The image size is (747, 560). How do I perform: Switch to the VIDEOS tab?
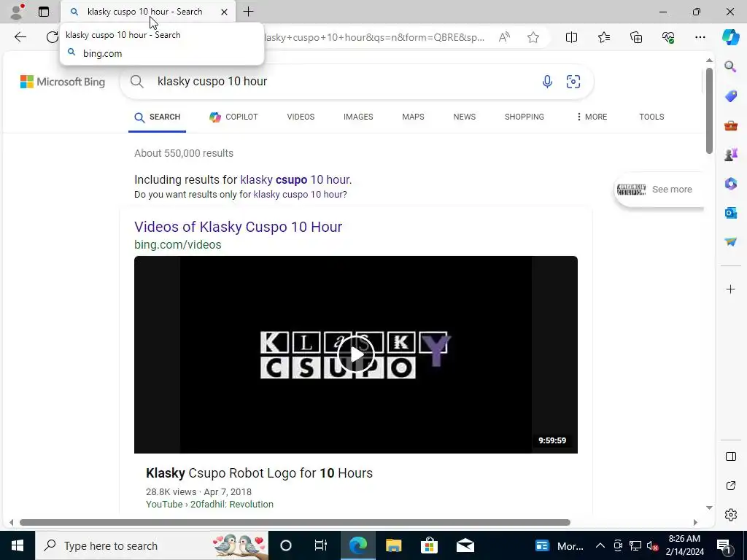301,117
